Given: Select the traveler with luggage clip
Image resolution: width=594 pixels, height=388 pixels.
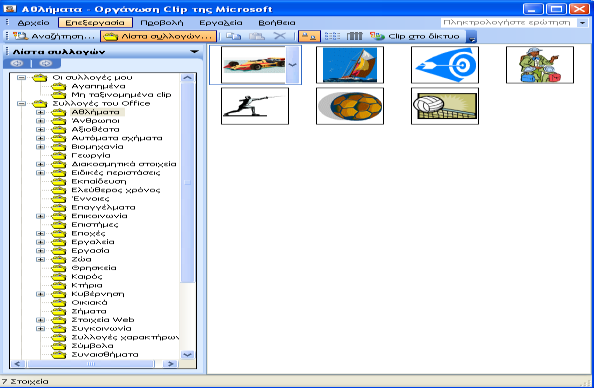Looking at the screenshot, I should 540,65.
